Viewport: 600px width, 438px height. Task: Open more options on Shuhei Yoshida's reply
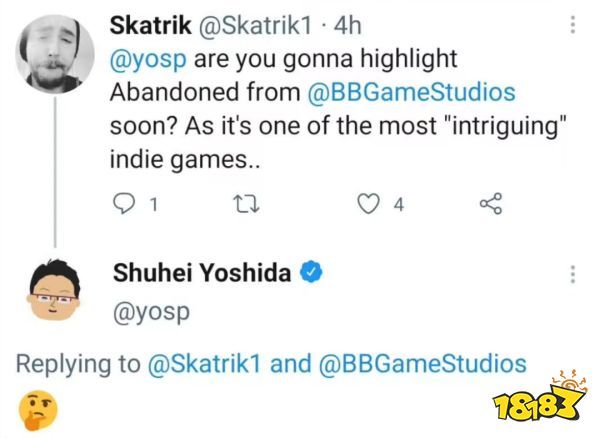tap(572, 276)
